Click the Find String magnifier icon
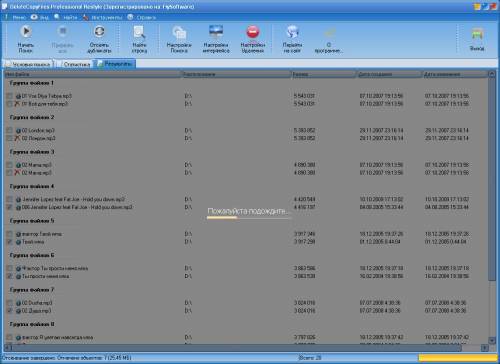 coord(139,32)
